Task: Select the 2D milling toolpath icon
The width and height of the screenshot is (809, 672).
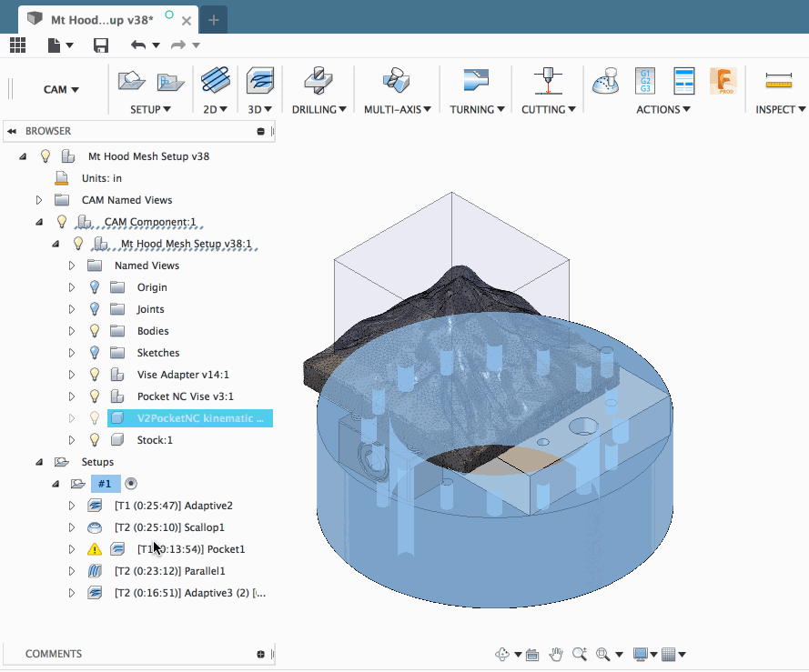Action: [x=215, y=80]
